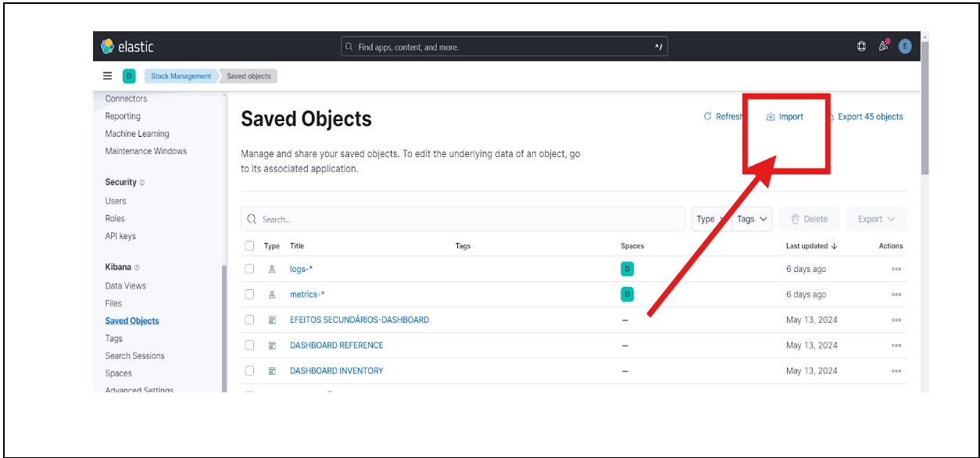Open the Type filter dropdown
This screenshot has width=980, height=458.
coord(710,220)
